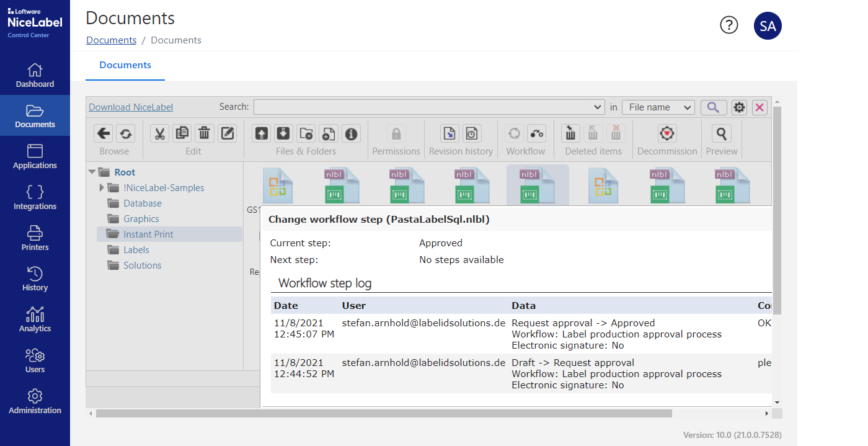Open Applications in the sidebar
The image size is (868, 446).
35,157
